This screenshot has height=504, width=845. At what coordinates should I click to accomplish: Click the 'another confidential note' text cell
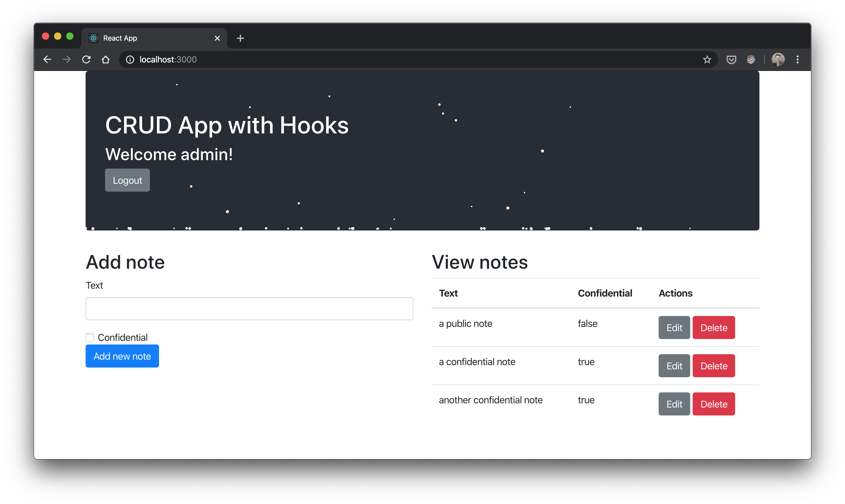(x=490, y=400)
